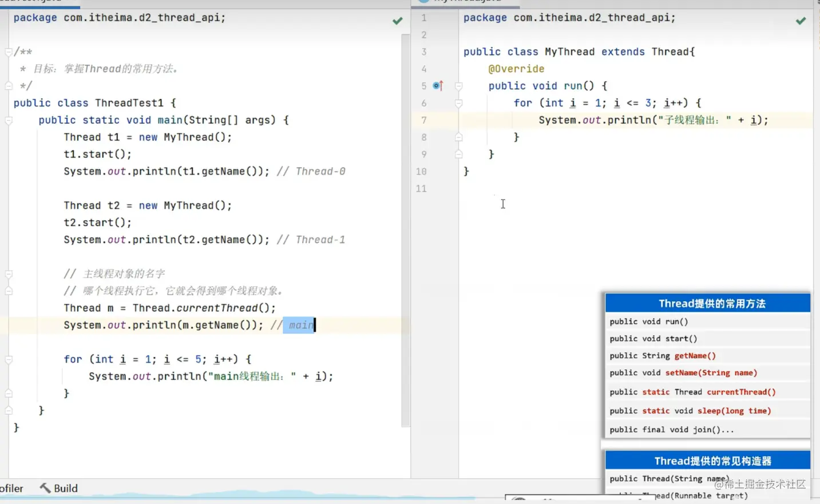
Task: Click line number 7 in MyThread gutter
Action: 423,120
